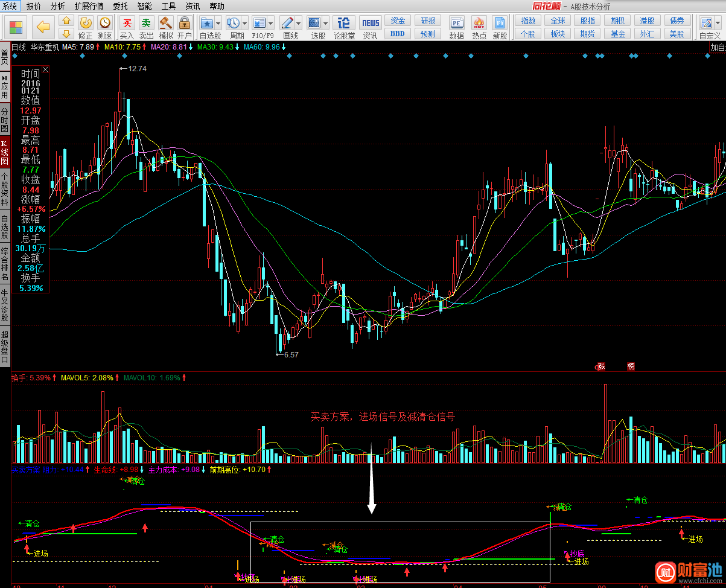
Task: Switch to the 牛叉诊股 side tab
Action: tap(5, 305)
